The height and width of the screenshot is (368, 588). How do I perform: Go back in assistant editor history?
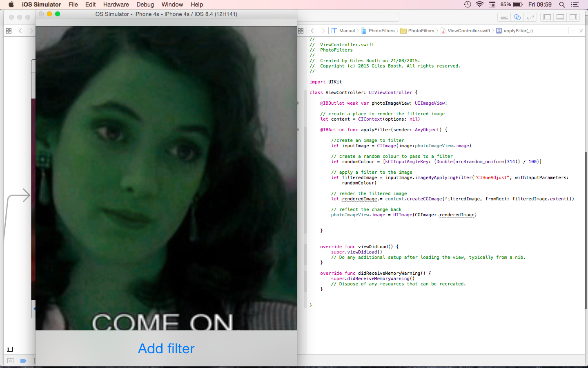(x=312, y=31)
